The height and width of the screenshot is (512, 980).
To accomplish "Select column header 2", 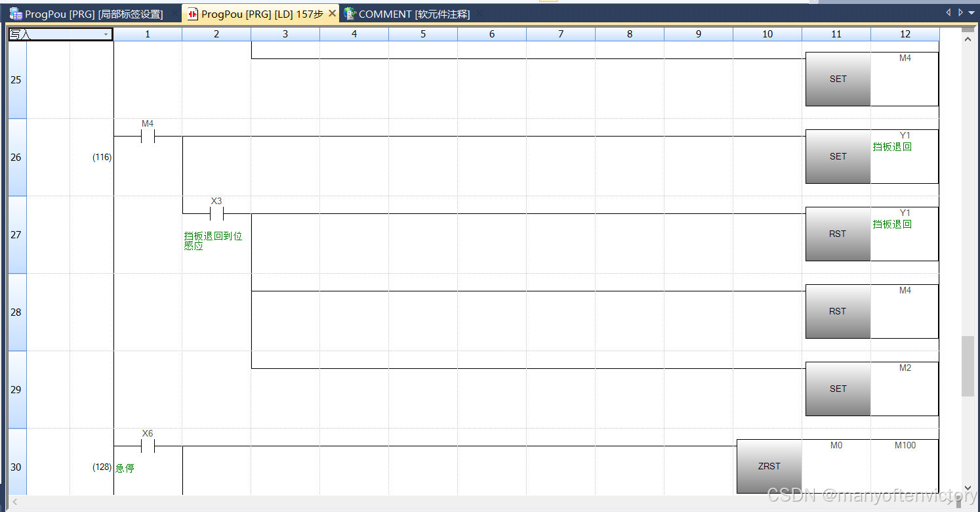I will coord(216,34).
